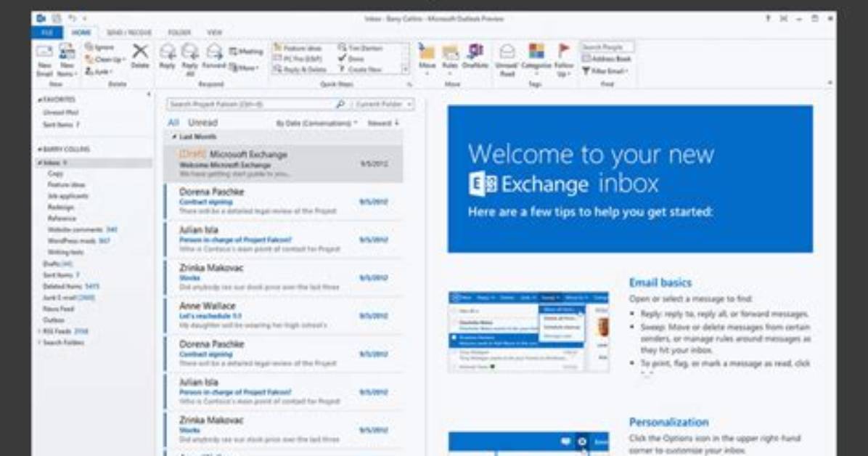The image size is (868, 456).
Task: Open the Categorize color menu
Action: point(536,60)
